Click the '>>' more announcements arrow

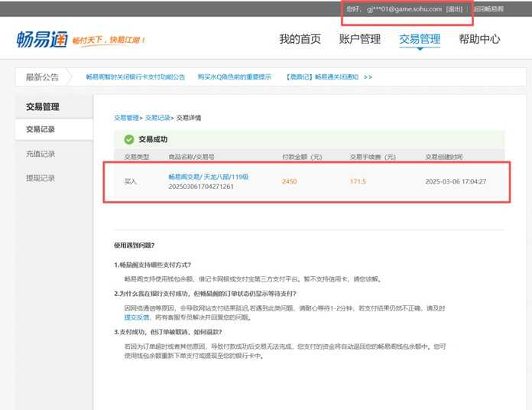[368, 77]
